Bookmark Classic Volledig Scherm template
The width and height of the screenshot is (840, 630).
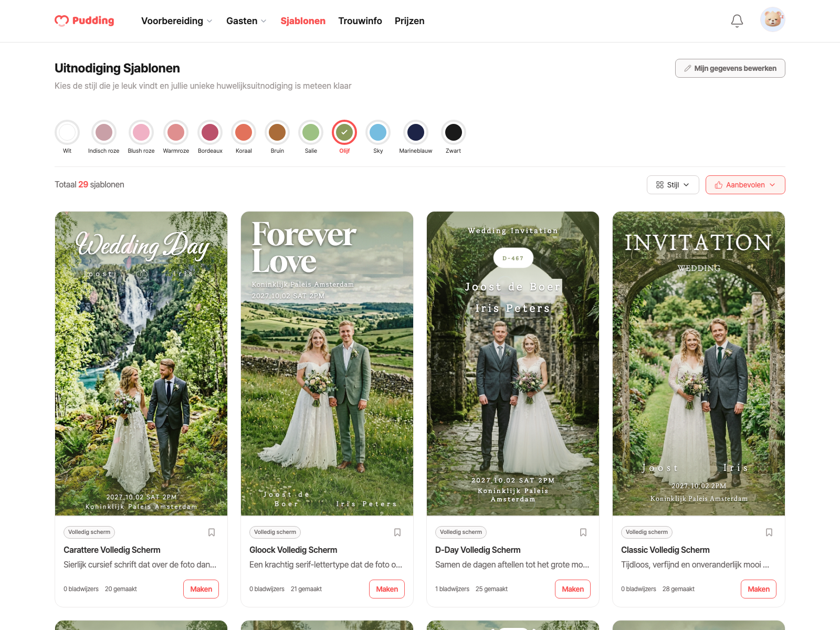[769, 532]
